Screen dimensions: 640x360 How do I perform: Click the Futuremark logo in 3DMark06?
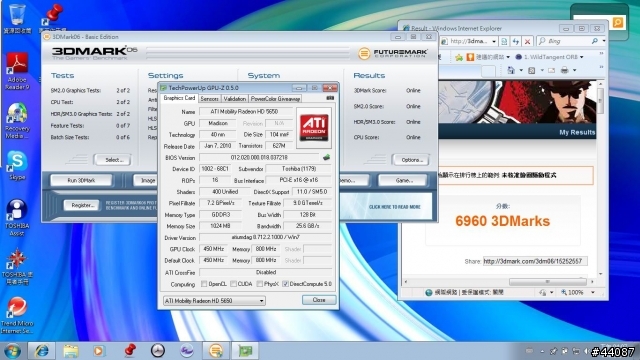click(x=393, y=53)
